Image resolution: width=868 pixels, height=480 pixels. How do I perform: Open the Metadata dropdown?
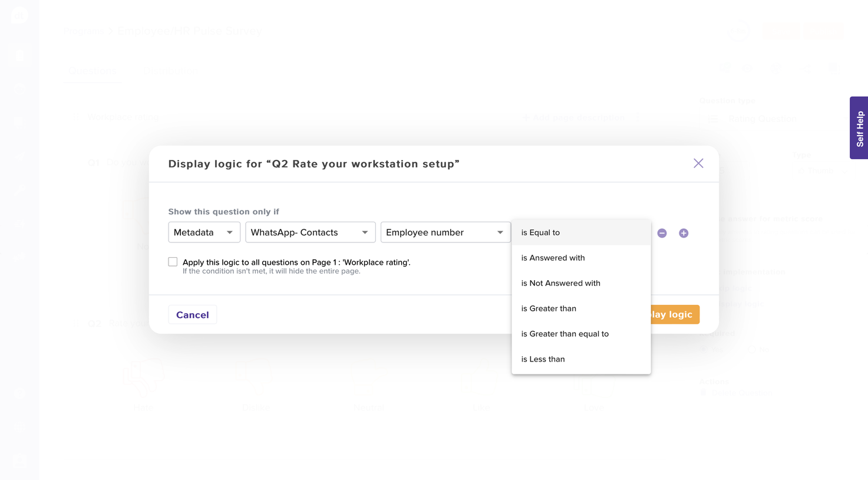click(x=204, y=232)
